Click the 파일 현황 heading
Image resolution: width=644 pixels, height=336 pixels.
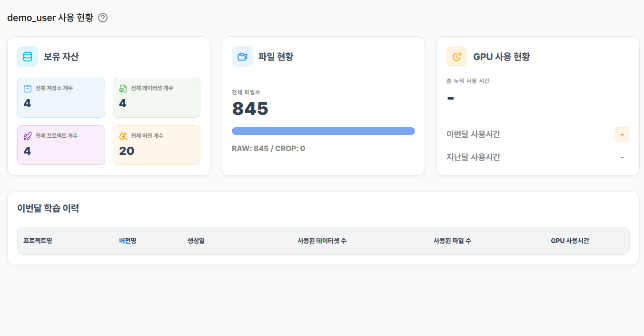276,57
